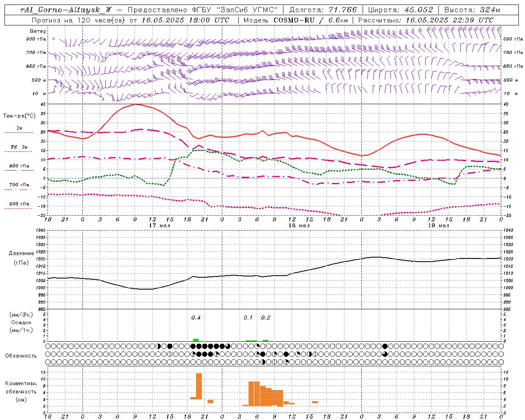Screen dimensions: 525x420
Task: Click the 19 мая date label
Action: pos(438,225)
